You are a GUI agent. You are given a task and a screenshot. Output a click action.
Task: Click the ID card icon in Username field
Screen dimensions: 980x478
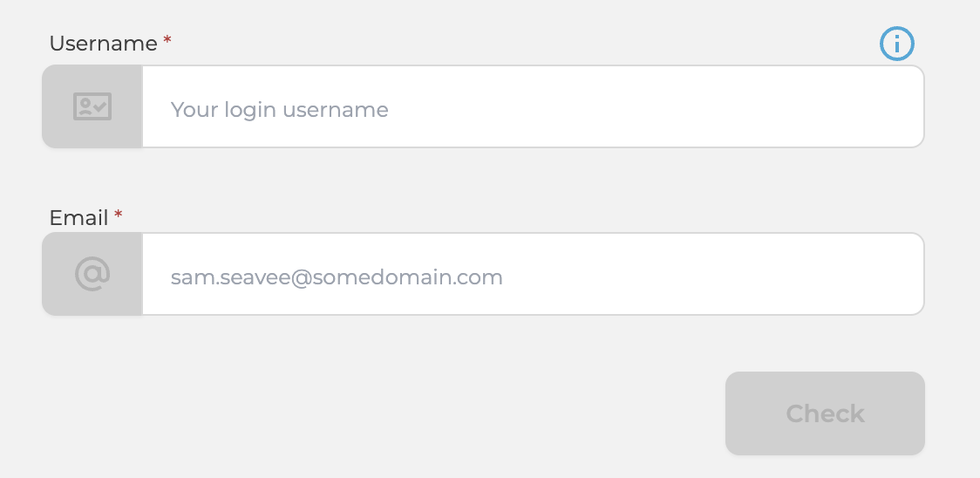92,106
